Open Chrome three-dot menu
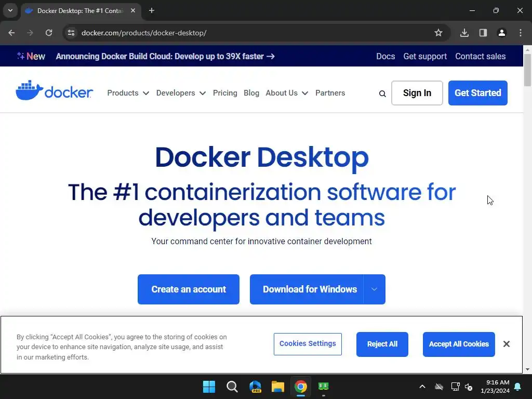532x399 pixels. pos(521,33)
